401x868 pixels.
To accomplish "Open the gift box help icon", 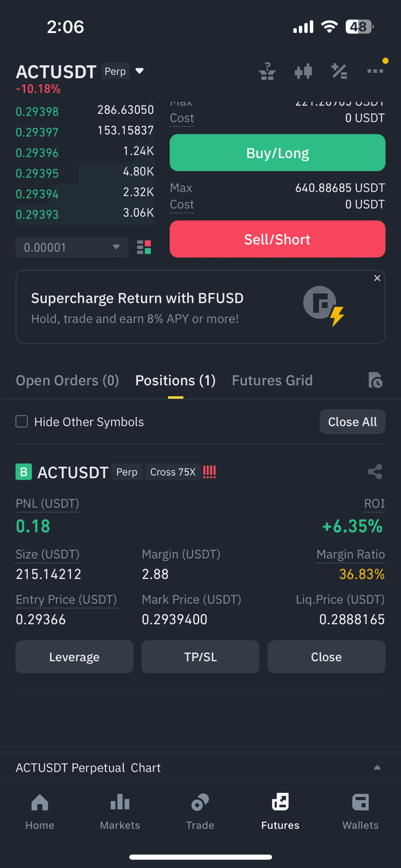I will [x=267, y=72].
